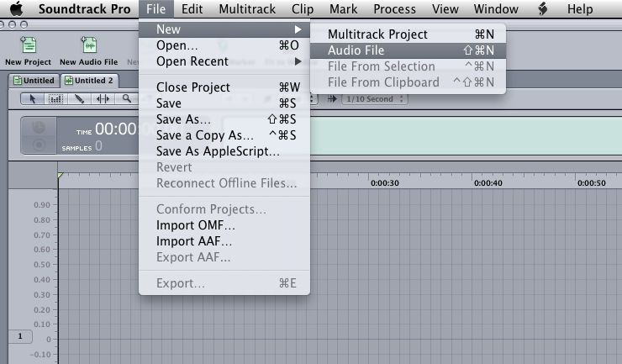Select the frequency selection tool

click(55, 98)
